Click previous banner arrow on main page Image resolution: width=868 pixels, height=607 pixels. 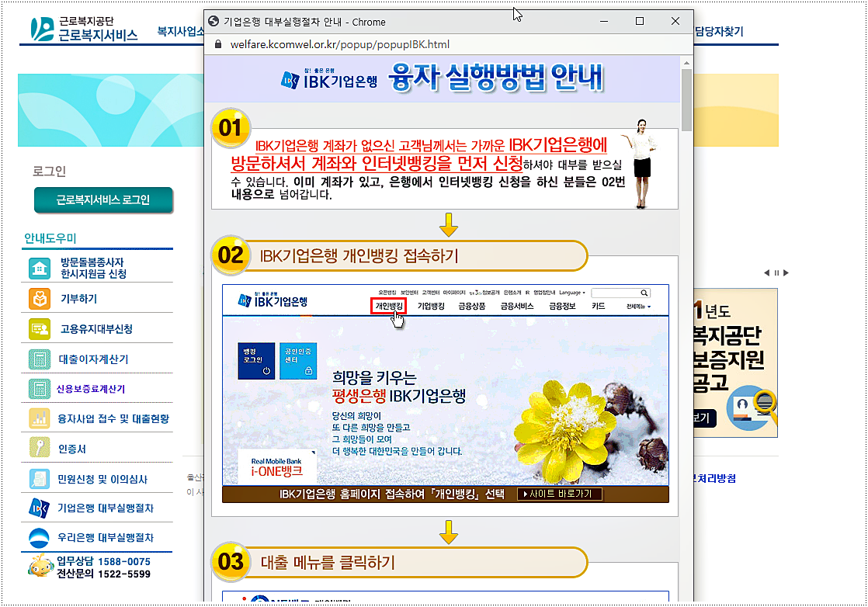coord(767,272)
